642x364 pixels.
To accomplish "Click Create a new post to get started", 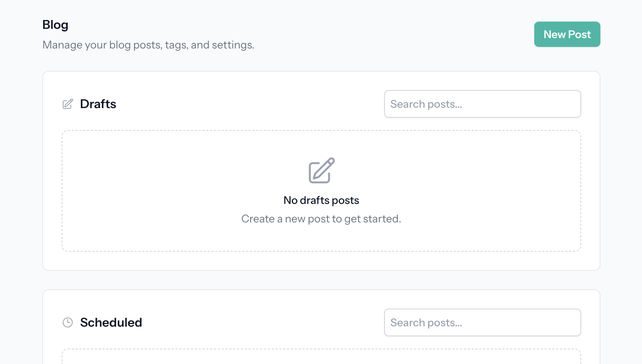I will point(321,219).
